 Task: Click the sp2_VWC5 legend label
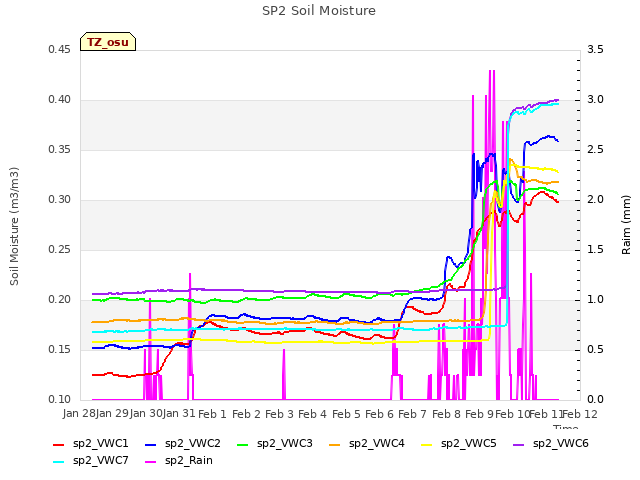[x=469, y=443]
